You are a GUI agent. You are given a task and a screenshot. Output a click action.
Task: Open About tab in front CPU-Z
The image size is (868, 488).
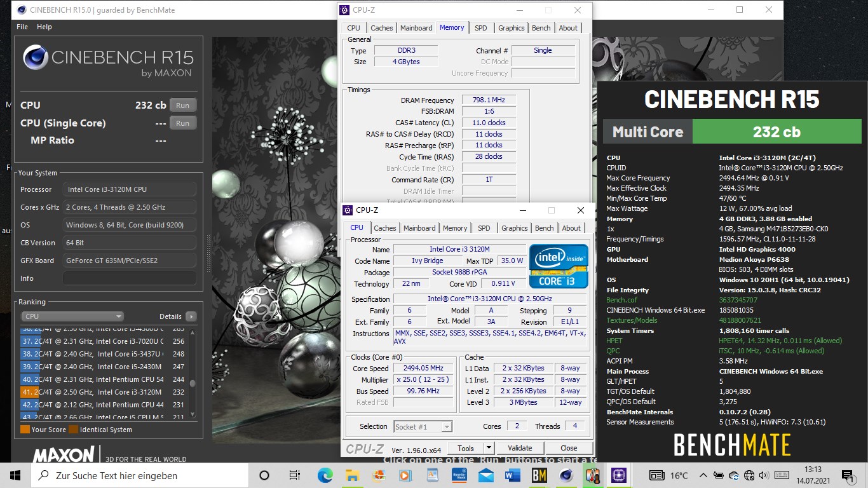pos(571,228)
